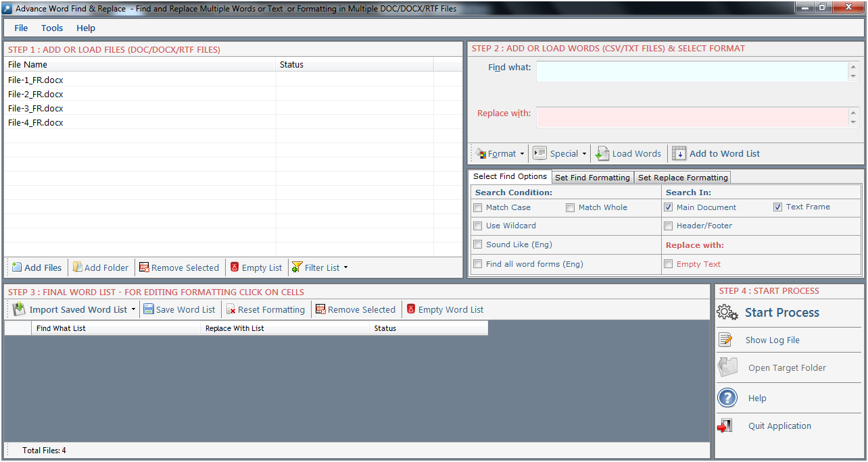Expand the Format dropdown arrow
Screen dimensions: 868x462
click(x=523, y=154)
